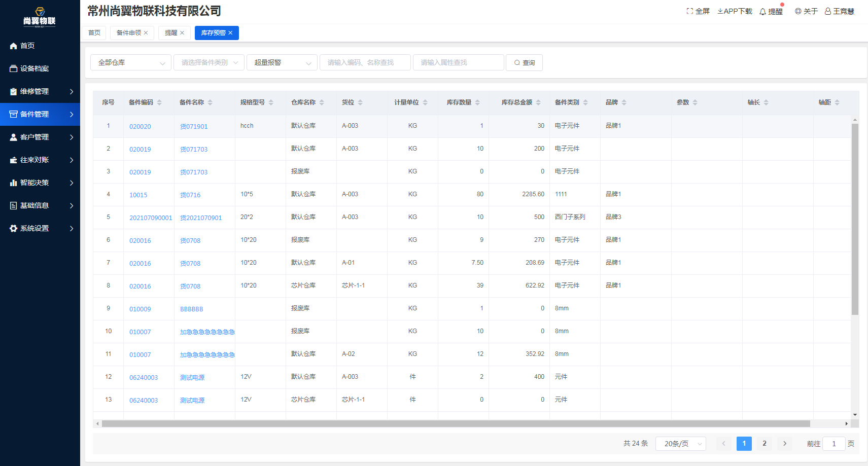Viewport: 868px width, 466px height.
Task: Click the APP下载 download icon
Action: [x=720, y=11]
